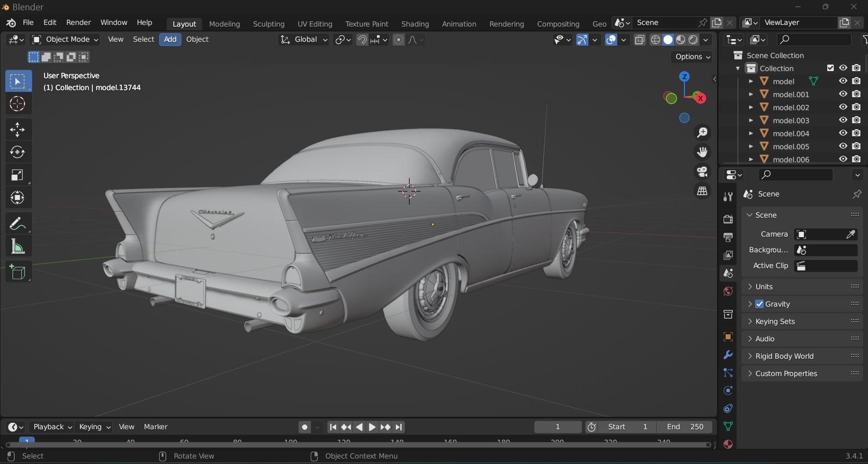Expand the Audio panel

[x=802, y=339]
